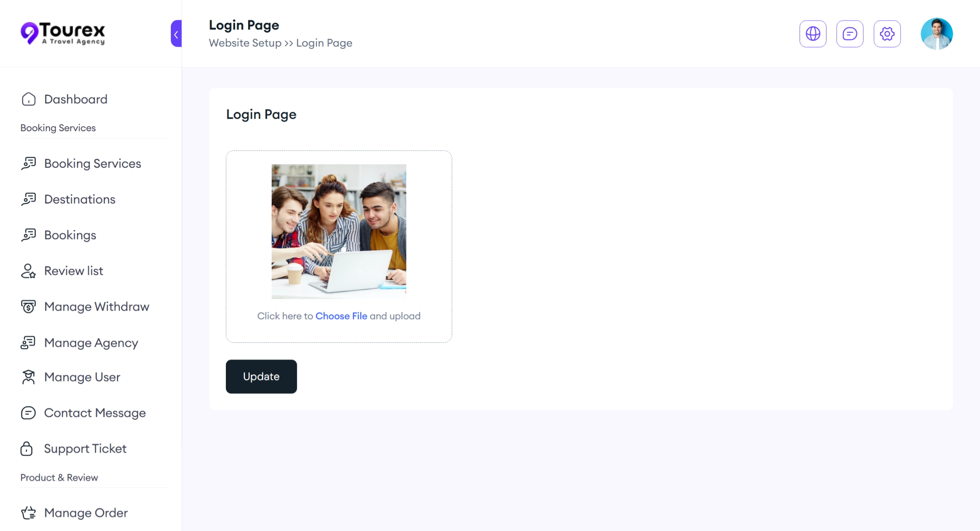Click the Dashboard home icon

click(29, 99)
